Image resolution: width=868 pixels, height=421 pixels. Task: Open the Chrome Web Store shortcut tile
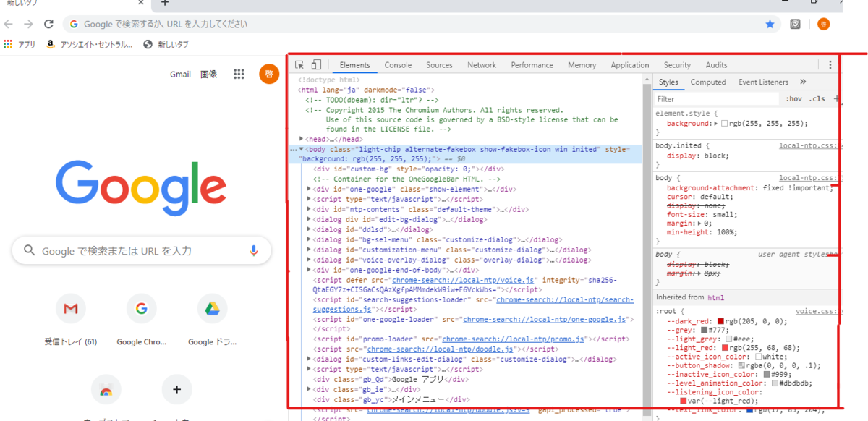pos(106,390)
